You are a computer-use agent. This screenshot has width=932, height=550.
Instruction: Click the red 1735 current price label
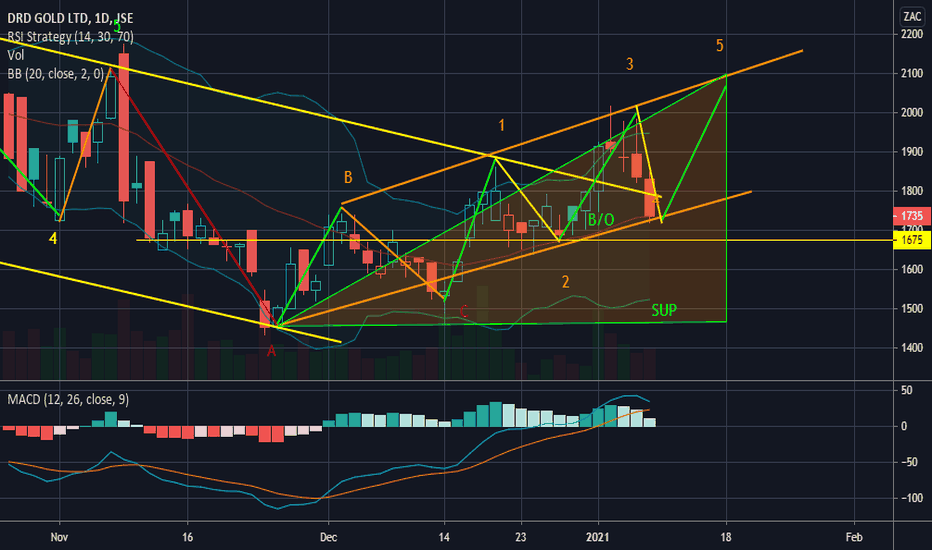[912, 216]
